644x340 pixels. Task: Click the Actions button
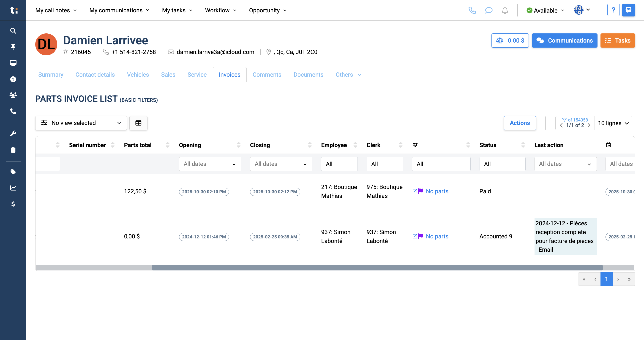[x=520, y=123]
